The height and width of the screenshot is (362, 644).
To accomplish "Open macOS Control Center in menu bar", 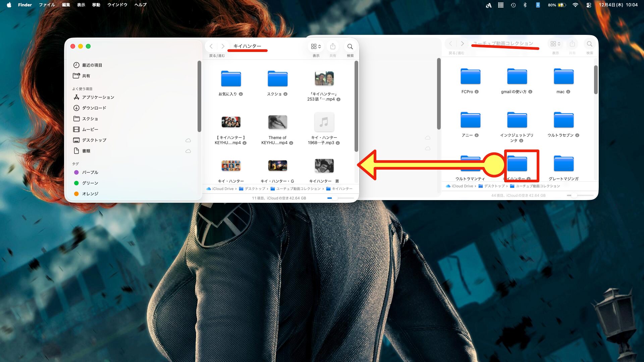I will 589,5.
